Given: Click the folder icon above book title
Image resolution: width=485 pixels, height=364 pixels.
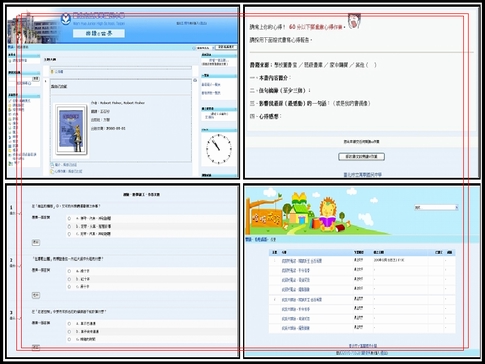Looking at the screenshot, I should tap(52, 72).
